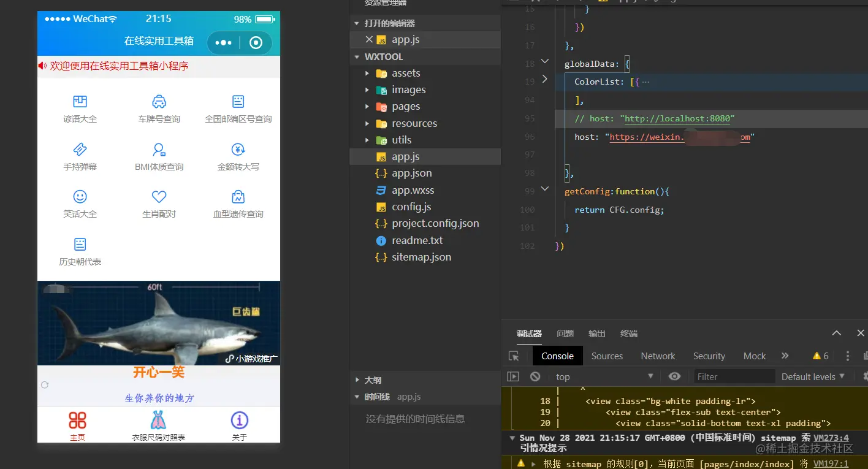Create a live expression via the eye icon
The image size is (868, 469).
click(674, 376)
